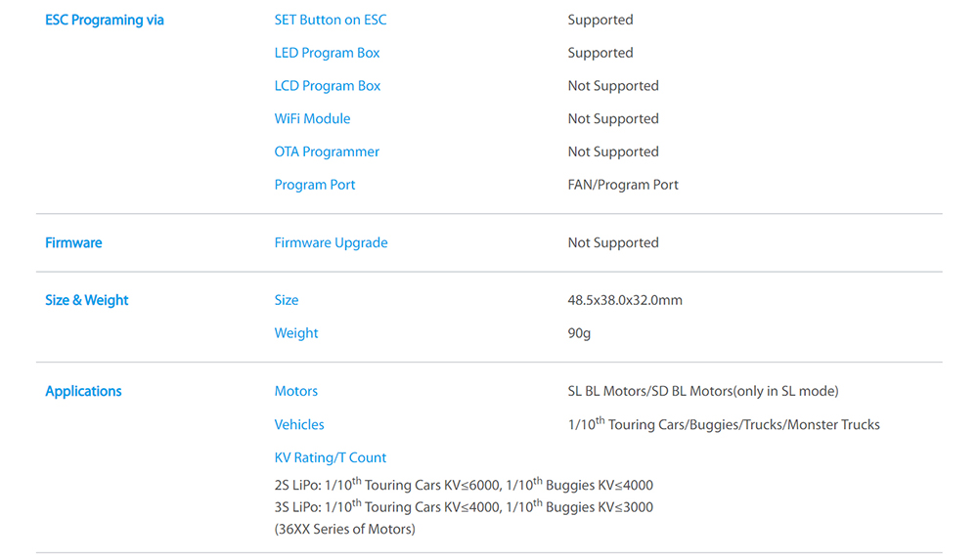Select the 48.5x38.0x32.0mm size value
978x560 pixels.
(x=625, y=300)
